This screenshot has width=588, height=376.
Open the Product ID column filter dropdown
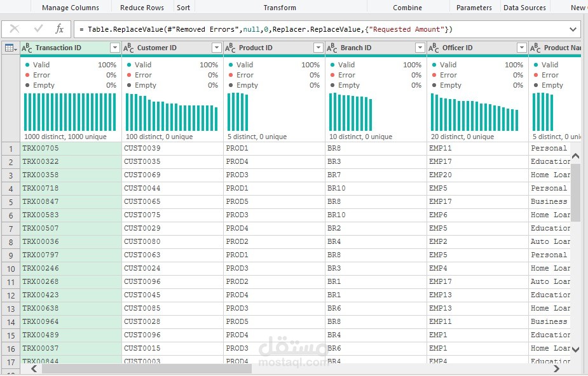(x=318, y=48)
